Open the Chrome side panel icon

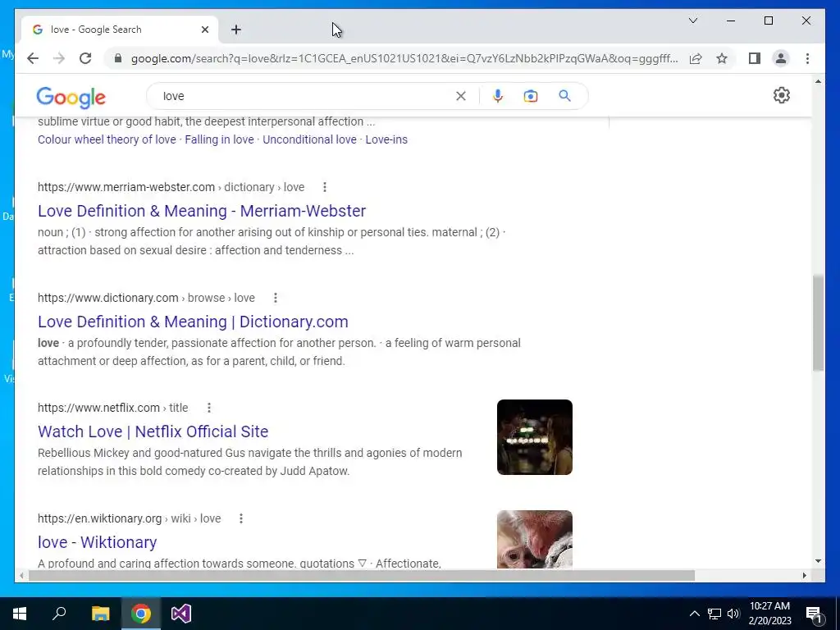[x=755, y=58]
